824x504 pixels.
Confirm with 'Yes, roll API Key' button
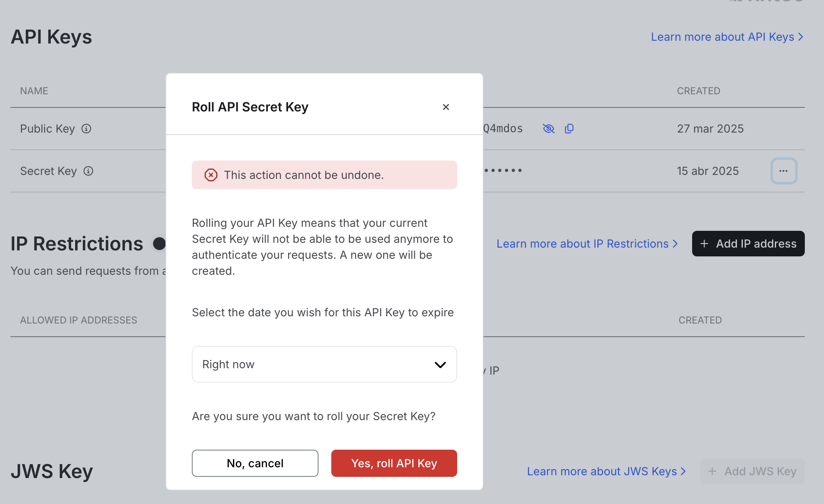[x=394, y=463]
